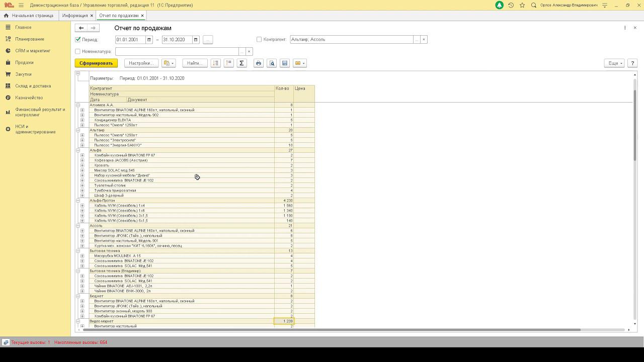Save report using the diskette icon
The image size is (644, 362).
point(285,63)
